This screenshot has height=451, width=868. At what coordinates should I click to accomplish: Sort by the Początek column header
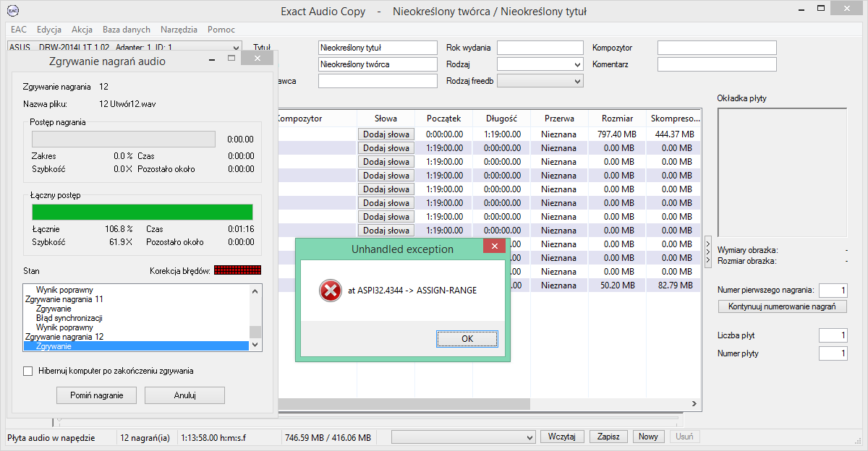click(443, 119)
